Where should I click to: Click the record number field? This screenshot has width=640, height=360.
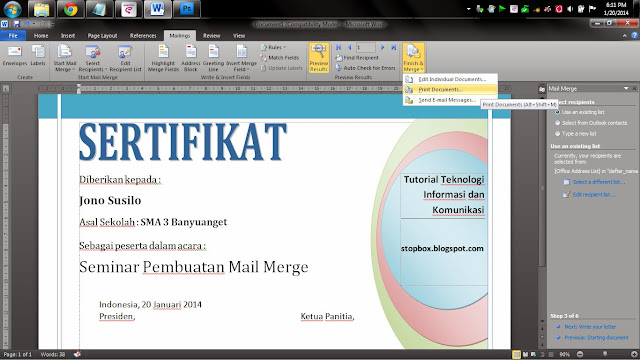365,47
